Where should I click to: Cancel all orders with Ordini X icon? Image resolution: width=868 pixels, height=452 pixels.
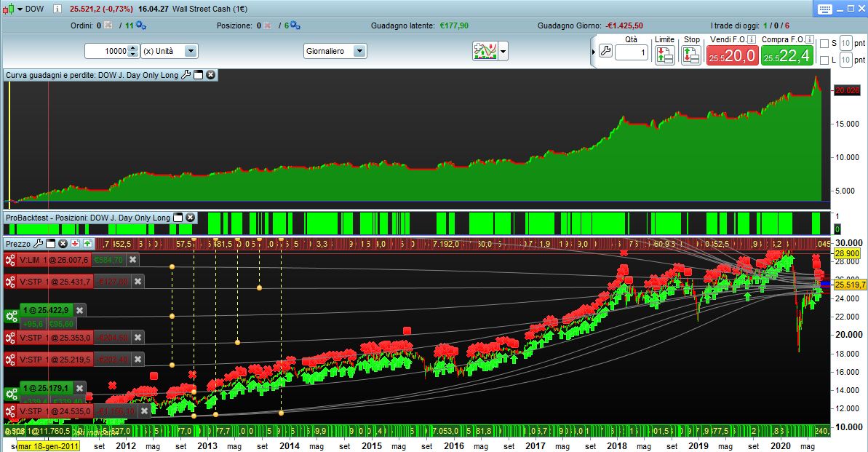tap(108, 25)
